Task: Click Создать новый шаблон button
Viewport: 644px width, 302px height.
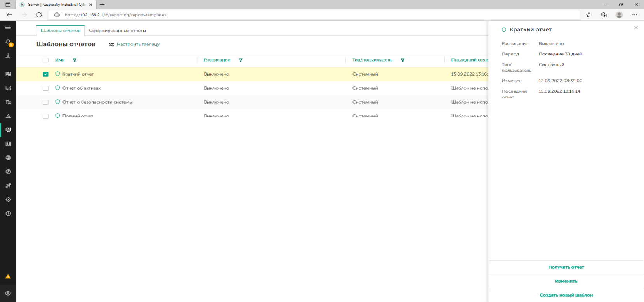Action: [x=566, y=295]
